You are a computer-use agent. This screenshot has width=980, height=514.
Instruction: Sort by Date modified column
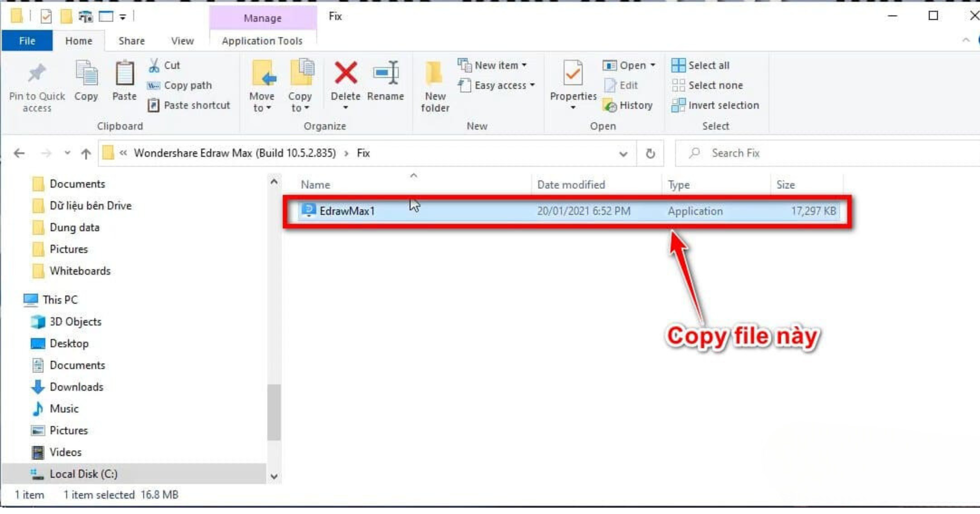tap(597, 185)
